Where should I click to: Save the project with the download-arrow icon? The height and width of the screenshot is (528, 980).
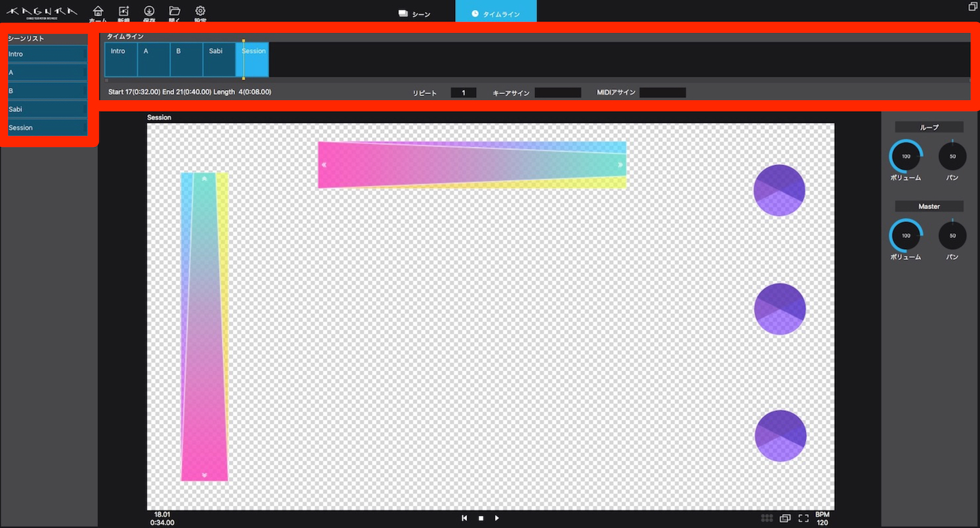point(150,12)
